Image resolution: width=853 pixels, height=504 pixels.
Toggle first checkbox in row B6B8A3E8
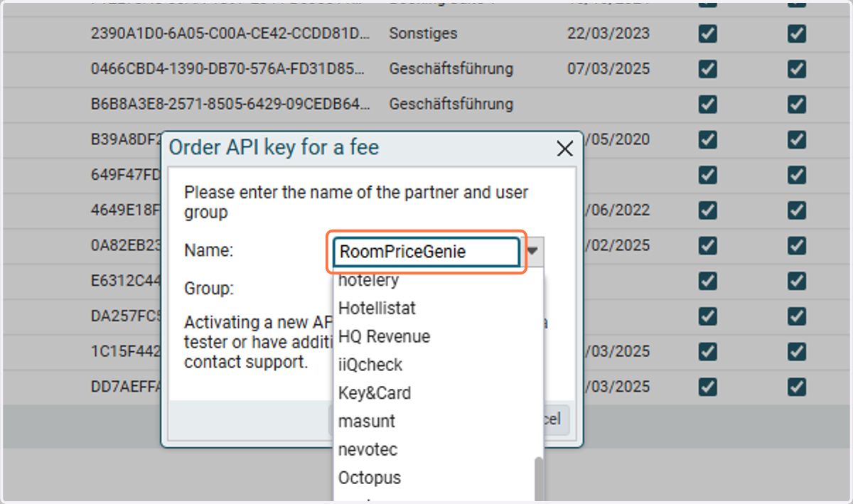coord(707,104)
